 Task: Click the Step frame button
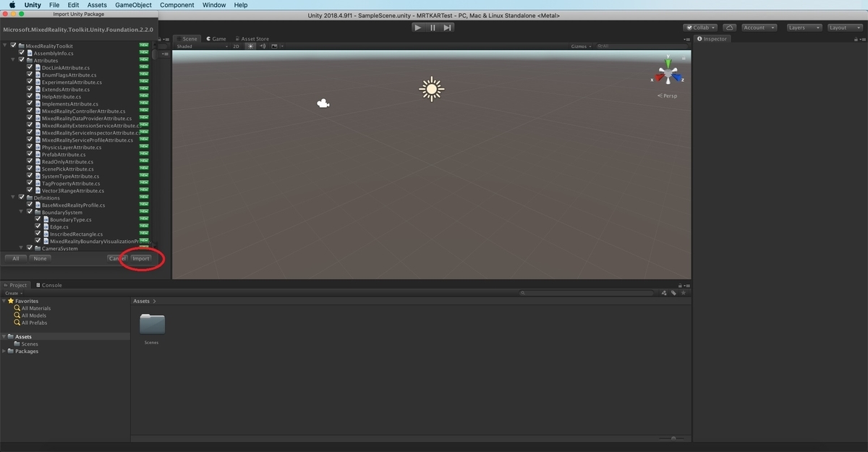pos(448,27)
